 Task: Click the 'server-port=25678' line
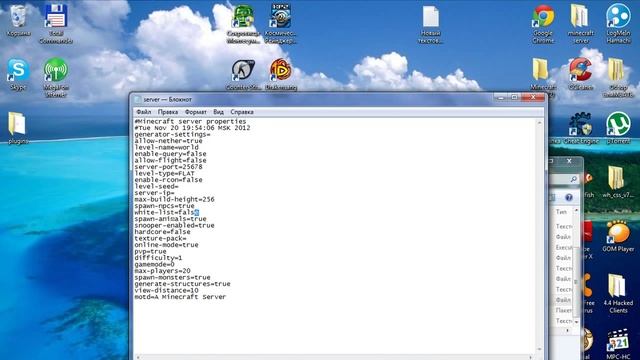pyautogui.click(x=169, y=167)
